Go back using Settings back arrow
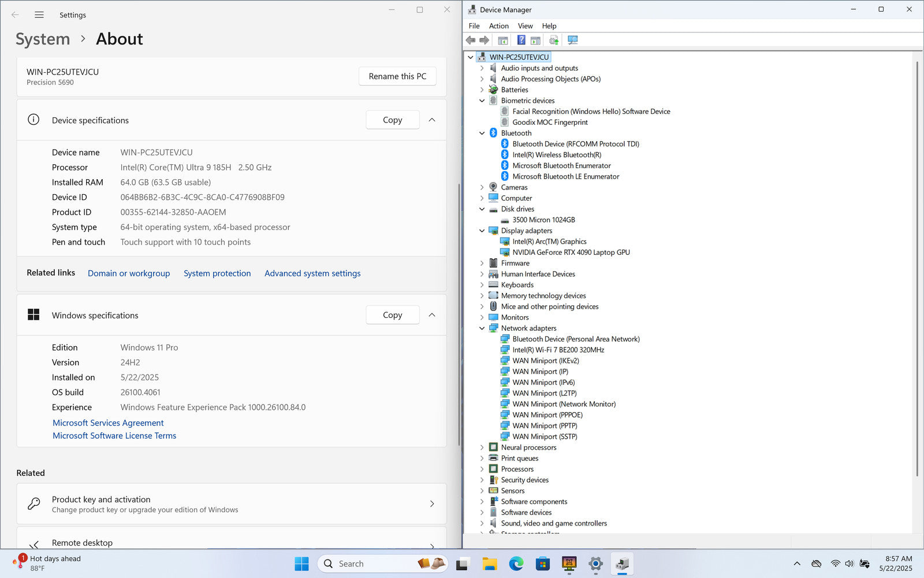This screenshot has height=578, width=924. (15, 15)
